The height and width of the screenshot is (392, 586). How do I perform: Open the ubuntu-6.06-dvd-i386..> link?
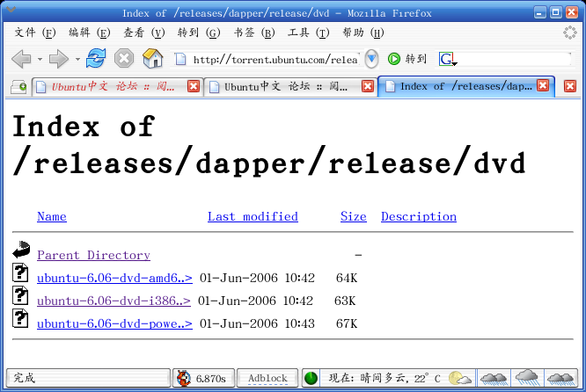114,301
